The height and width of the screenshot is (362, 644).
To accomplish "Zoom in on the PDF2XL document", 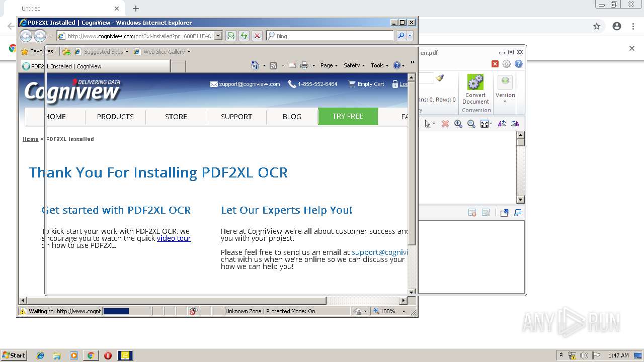I will click(458, 124).
